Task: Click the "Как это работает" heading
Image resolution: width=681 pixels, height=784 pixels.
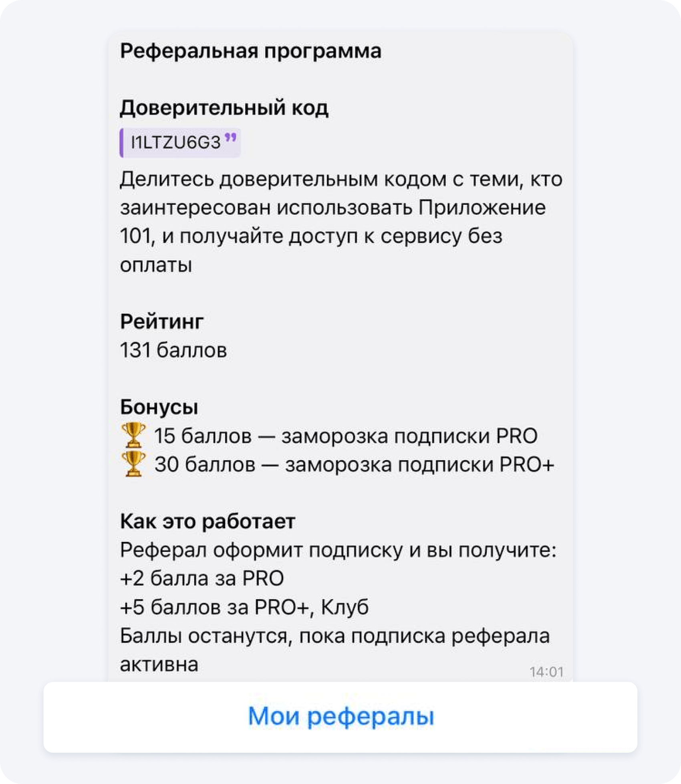Action: [208, 521]
